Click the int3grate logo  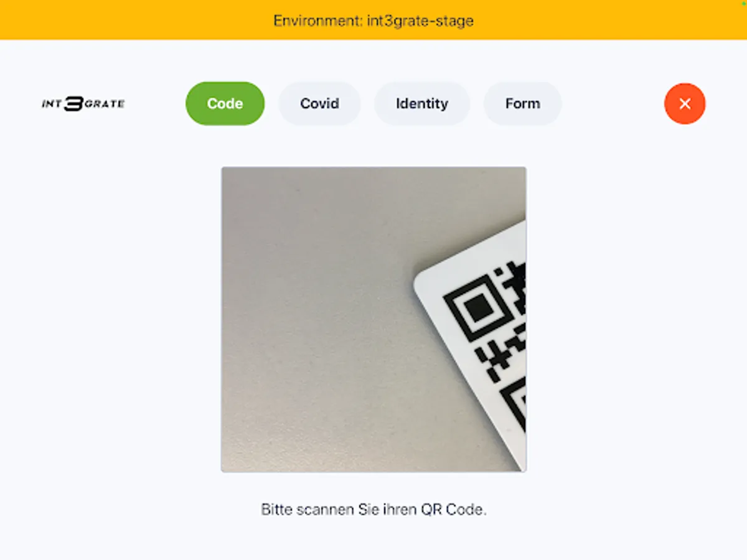83,104
